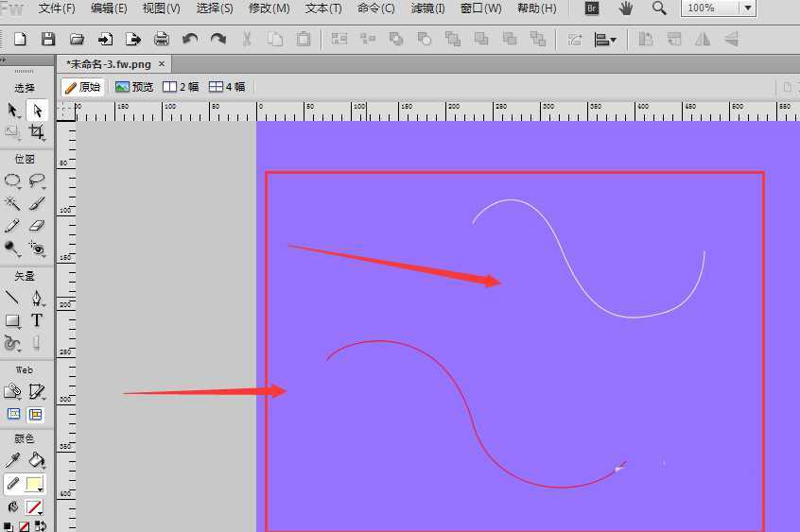Activate the Text tool
This screenshot has width=800, height=532.
coord(37,321)
